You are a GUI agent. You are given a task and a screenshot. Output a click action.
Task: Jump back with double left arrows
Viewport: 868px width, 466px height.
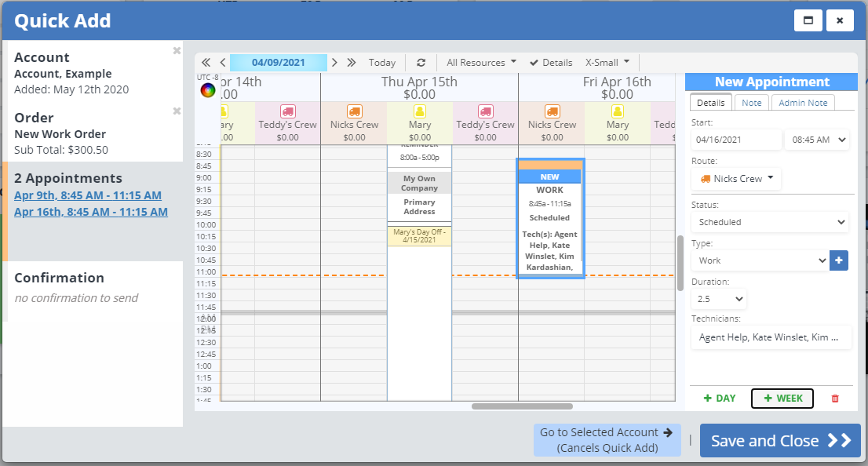click(206, 63)
